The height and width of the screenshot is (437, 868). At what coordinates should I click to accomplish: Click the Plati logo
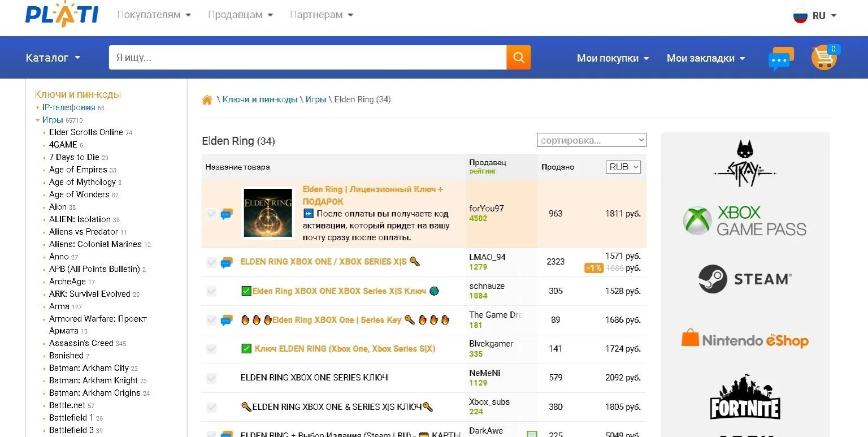(x=62, y=15)
